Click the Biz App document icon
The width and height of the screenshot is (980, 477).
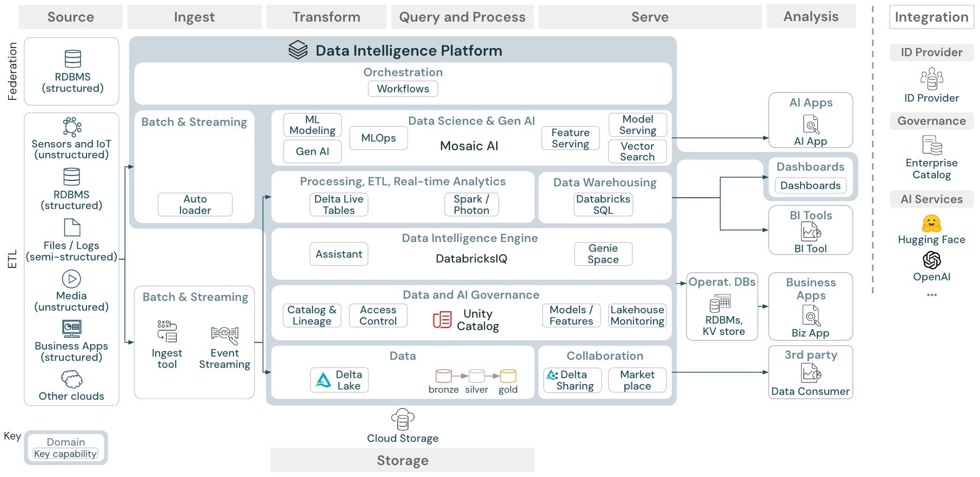tap(811, 316)
